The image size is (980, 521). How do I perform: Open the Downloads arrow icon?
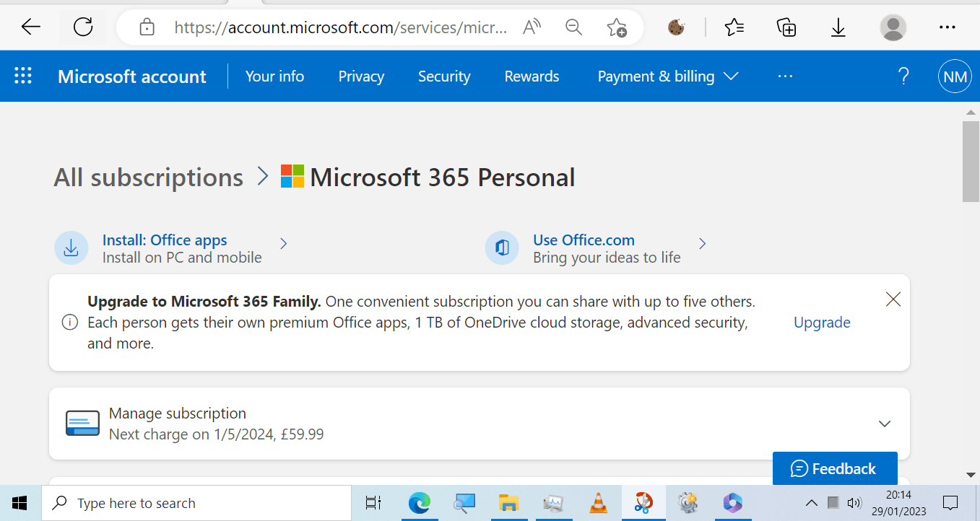click(x=838, y=27)
